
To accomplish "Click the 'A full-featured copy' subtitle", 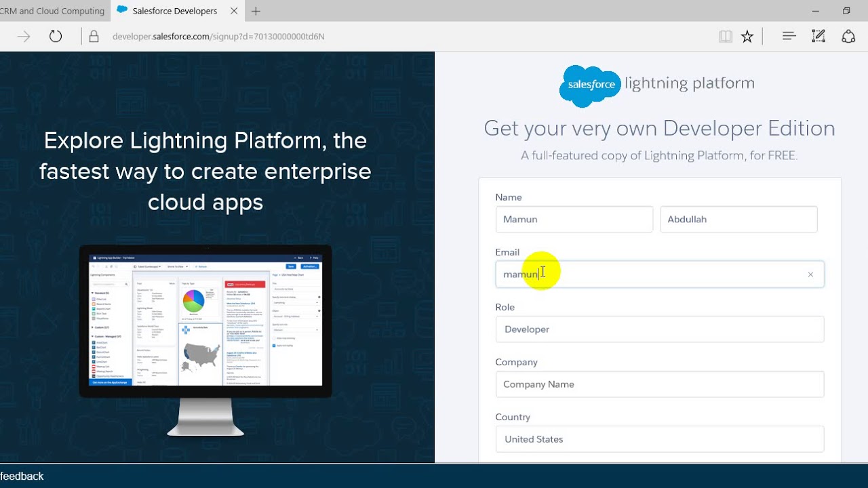I will (659, 156).
